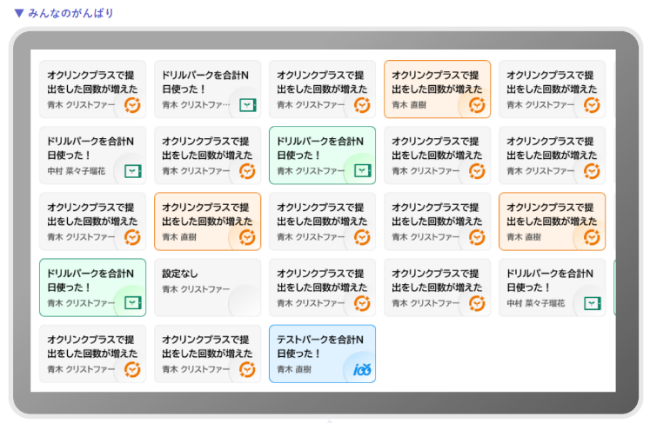Click the テストパークを合計N日使った！ card title
Screen dimensions: 650x423
(320, 347)
